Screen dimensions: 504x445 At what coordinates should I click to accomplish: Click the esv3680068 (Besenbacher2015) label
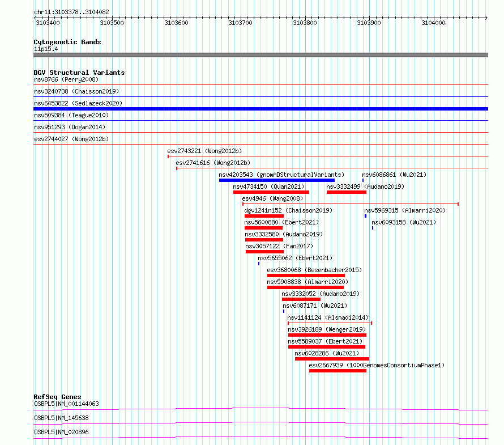pos(314,270)
